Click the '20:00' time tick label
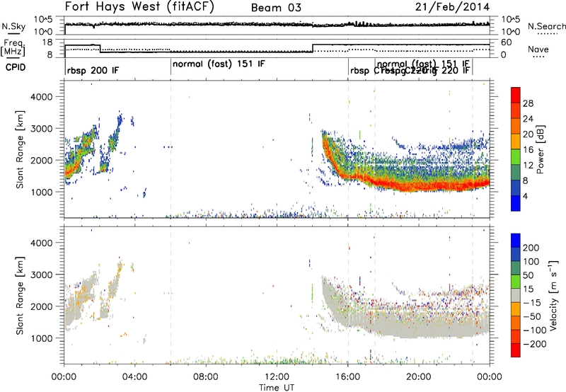 [418, 376]
